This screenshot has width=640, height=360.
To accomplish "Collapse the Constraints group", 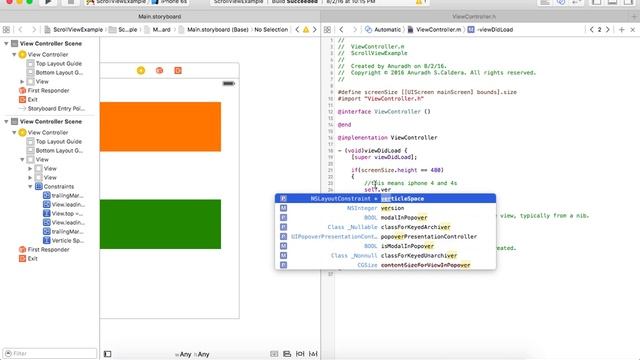I will (x=30, y=187).
